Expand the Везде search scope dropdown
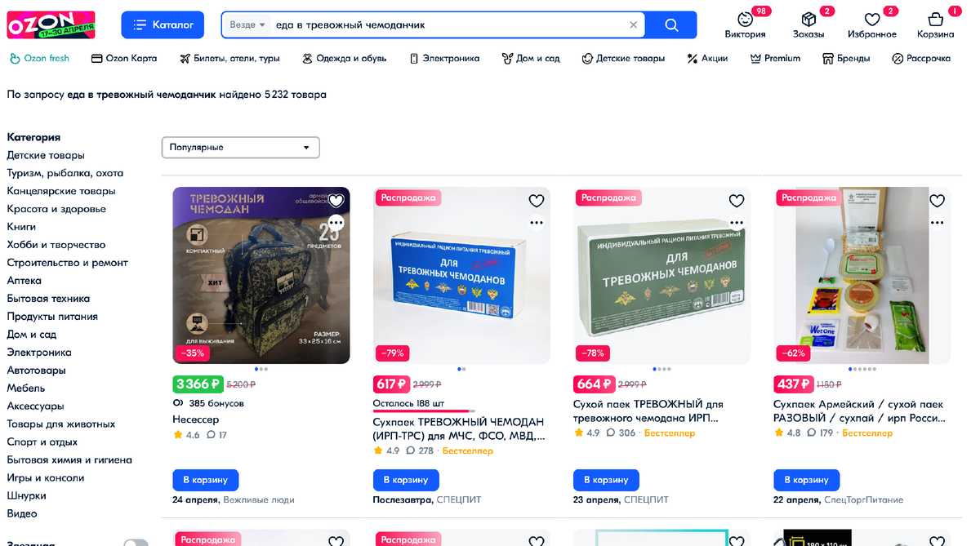 [247, 24]
